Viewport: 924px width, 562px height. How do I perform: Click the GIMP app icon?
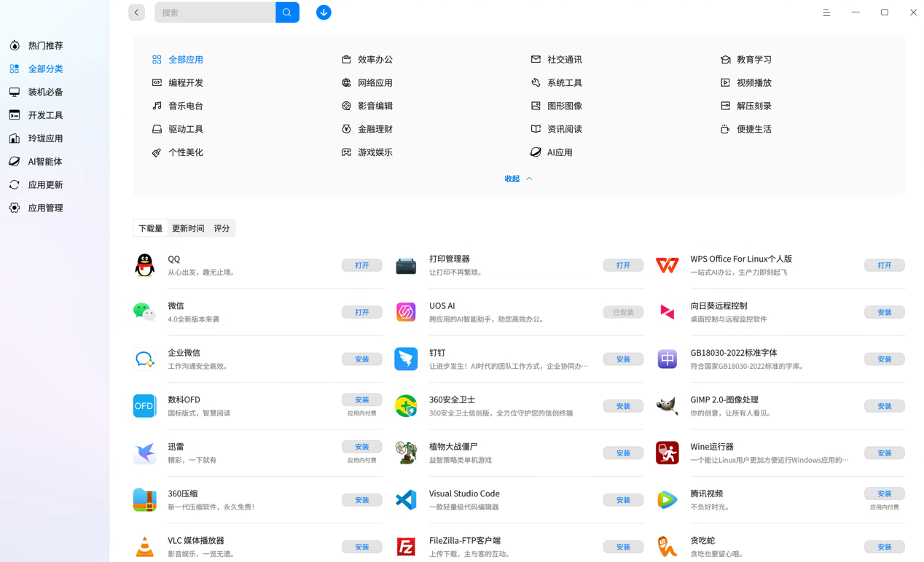point(667,406)
